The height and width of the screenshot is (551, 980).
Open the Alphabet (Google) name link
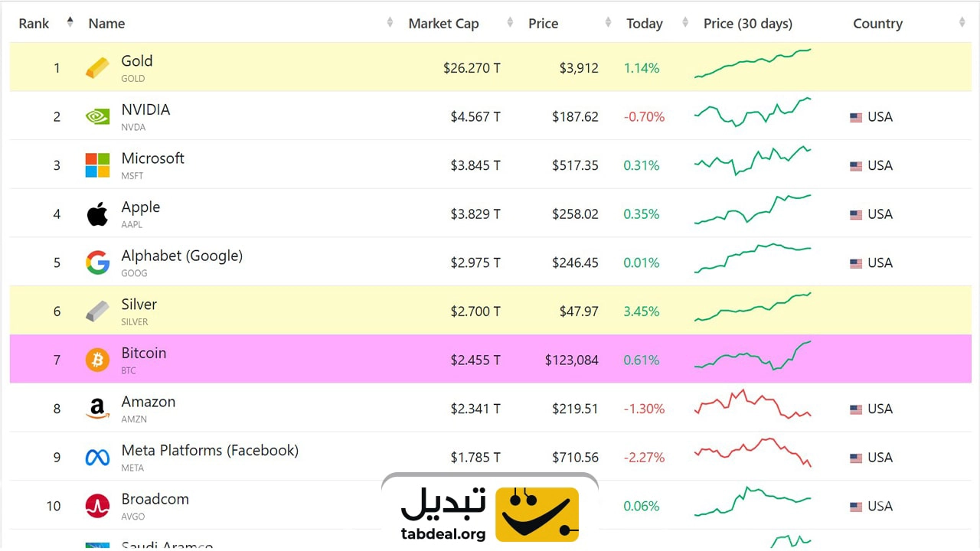pos(181,256)
